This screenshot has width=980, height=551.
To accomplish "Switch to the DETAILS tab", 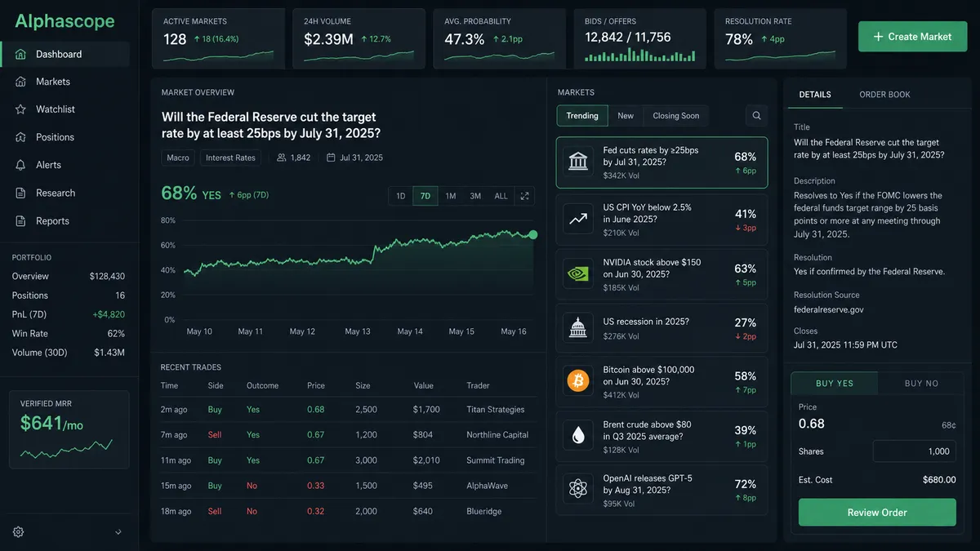I will 815,95.
